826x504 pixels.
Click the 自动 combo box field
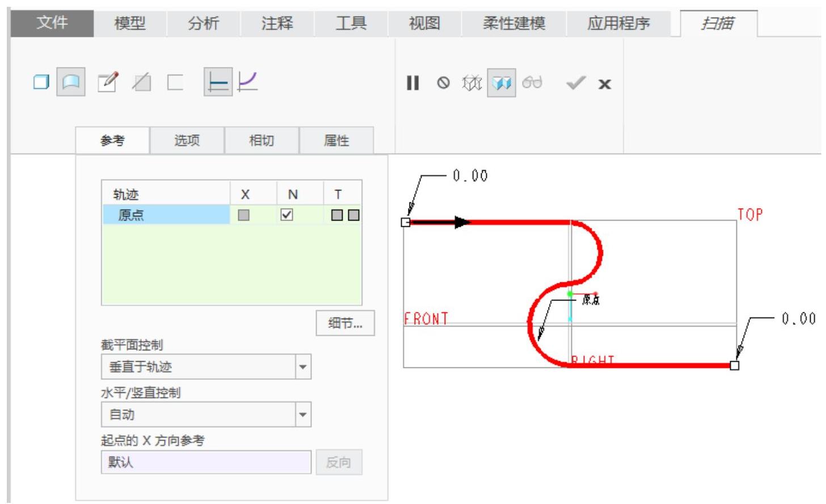[206, 414]
